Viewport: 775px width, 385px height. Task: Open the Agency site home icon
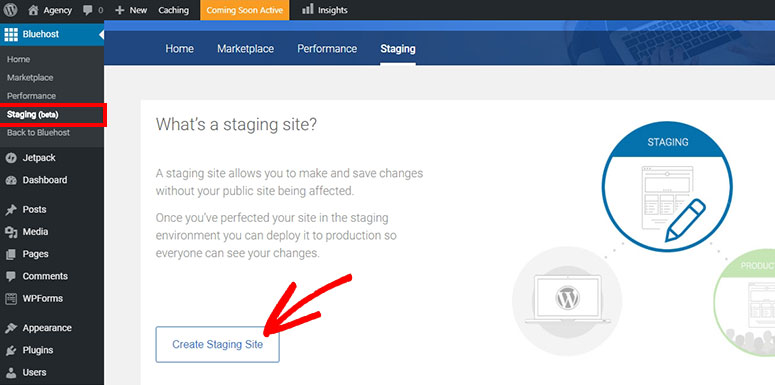click(33, 10)
